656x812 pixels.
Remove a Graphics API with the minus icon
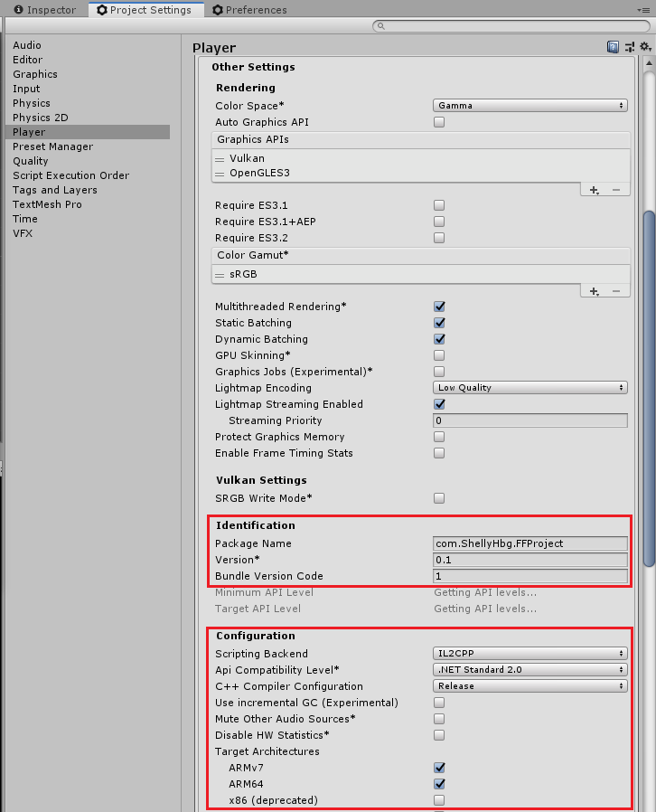[x=616, y=190]
